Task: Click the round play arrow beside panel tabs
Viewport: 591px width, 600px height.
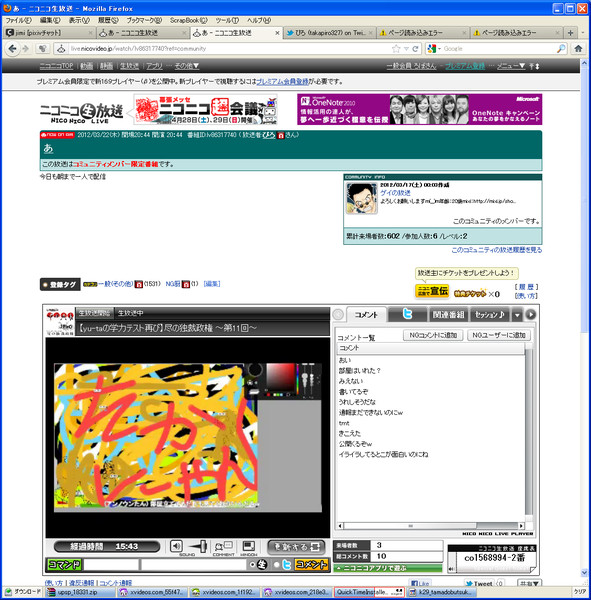Action: (531, 315)
